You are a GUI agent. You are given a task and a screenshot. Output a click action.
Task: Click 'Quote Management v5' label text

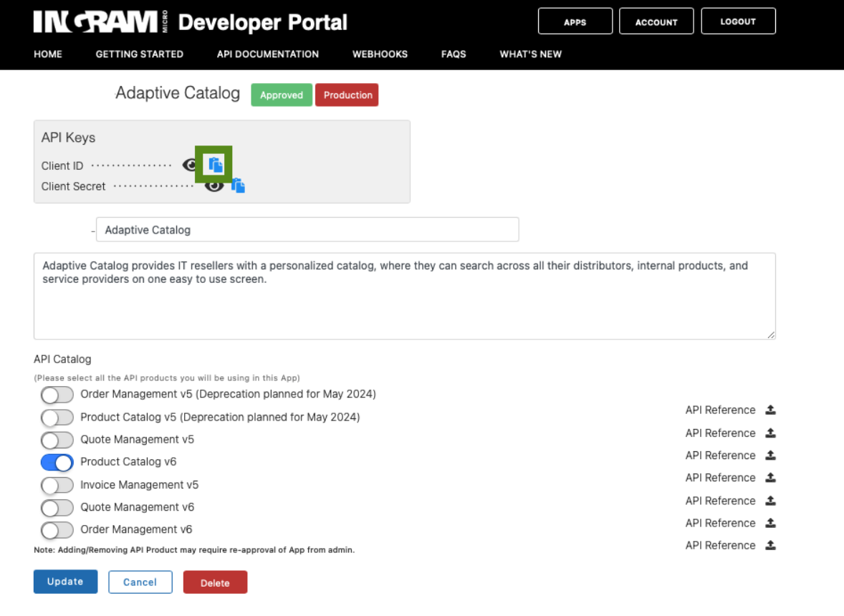138,440
